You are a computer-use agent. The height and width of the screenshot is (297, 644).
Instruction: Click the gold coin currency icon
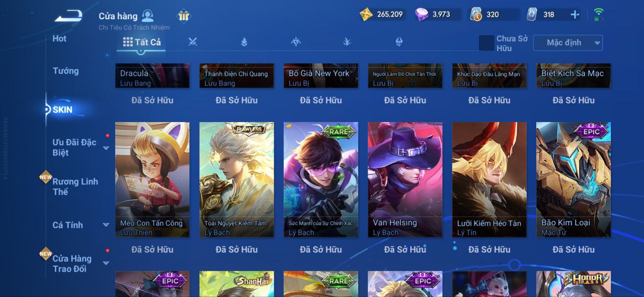pos(366,15)
